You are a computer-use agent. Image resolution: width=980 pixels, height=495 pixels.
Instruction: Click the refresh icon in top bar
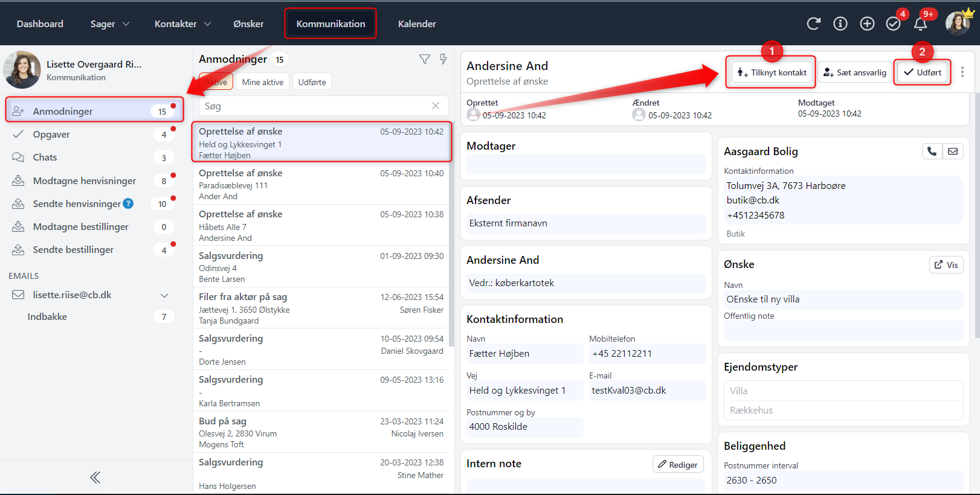pos(813,24)
